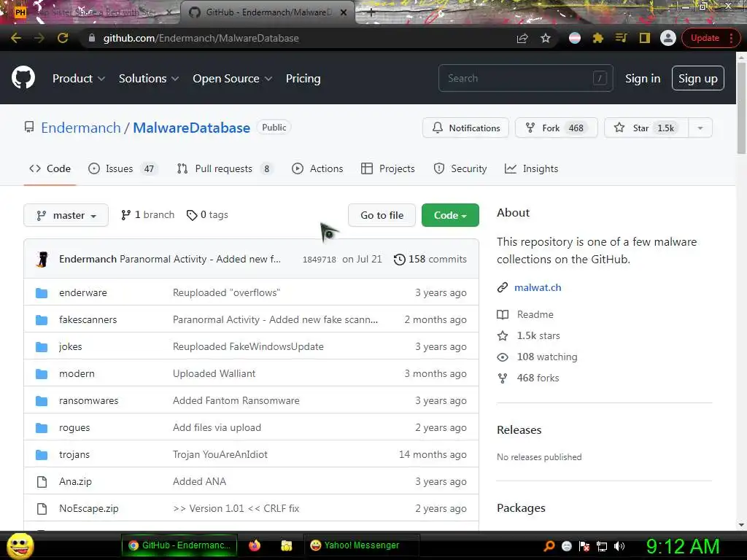Open Firefox from the taskbar
Screen dimensions: 747x560
click(255, 545)
